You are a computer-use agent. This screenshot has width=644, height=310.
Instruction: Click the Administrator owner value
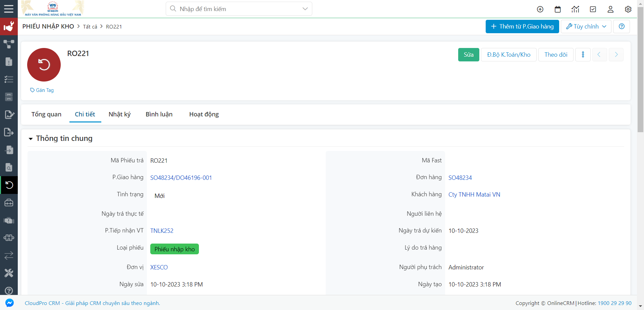466,267
